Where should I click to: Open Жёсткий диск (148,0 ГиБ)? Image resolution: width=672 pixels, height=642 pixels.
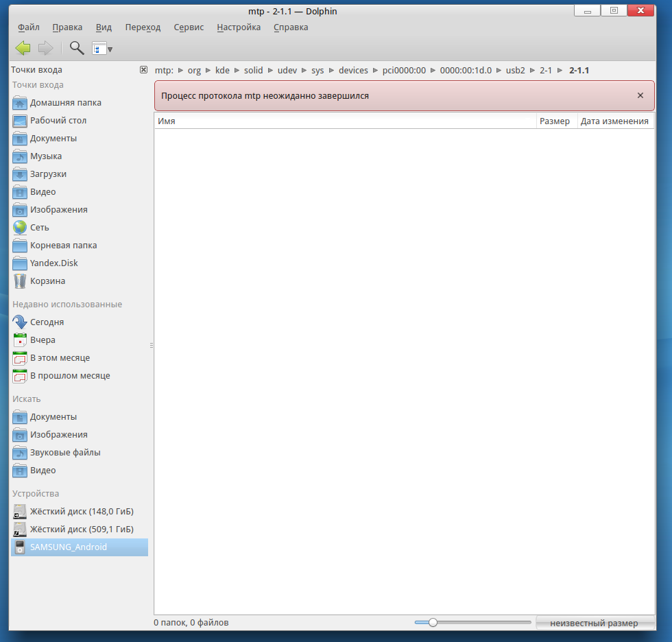click(80, 512)
